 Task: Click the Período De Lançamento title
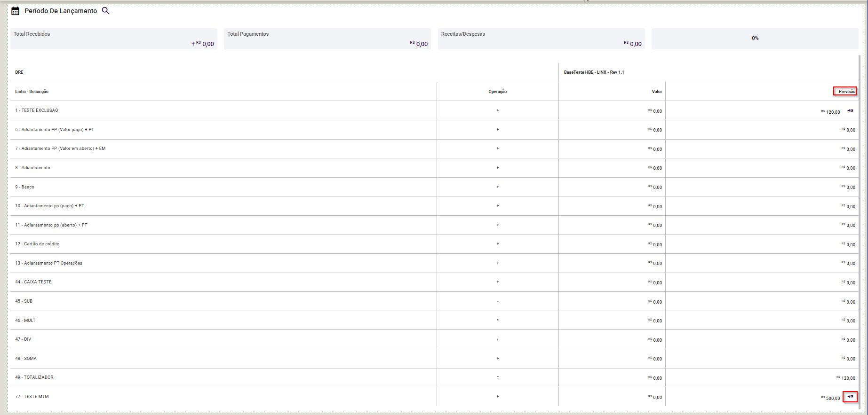(x=61, y=11)
